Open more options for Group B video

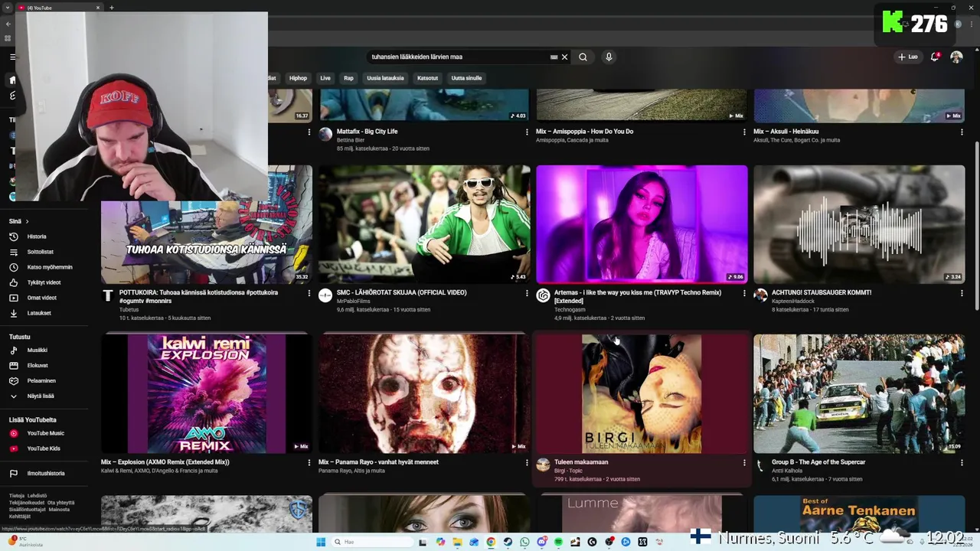[x=962, y=462]
